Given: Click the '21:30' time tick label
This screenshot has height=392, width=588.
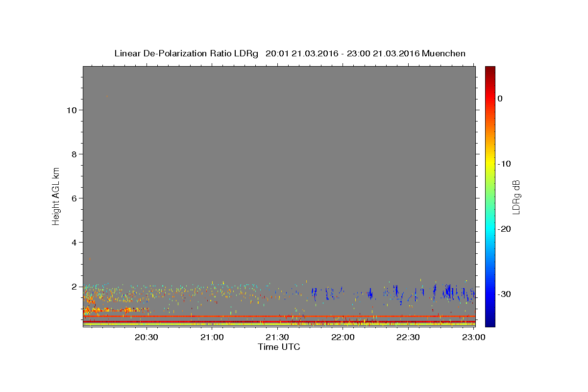Looking at the screenshot, I should tap(277, 337).
